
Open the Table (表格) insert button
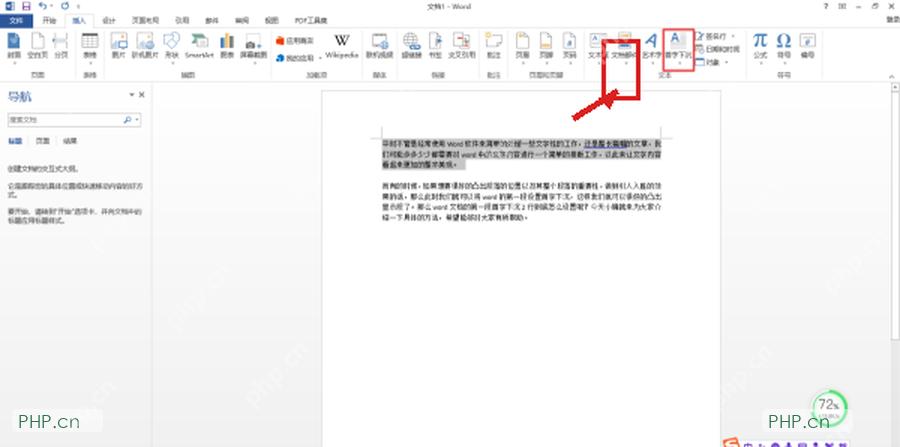tap(90, 46)
